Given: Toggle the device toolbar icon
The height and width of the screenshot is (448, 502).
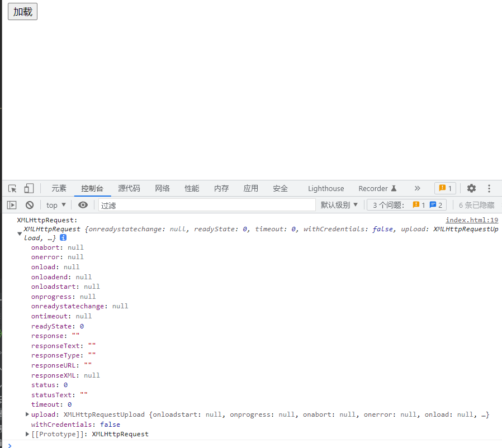Looking at the screenshot, I should [29, 189].
